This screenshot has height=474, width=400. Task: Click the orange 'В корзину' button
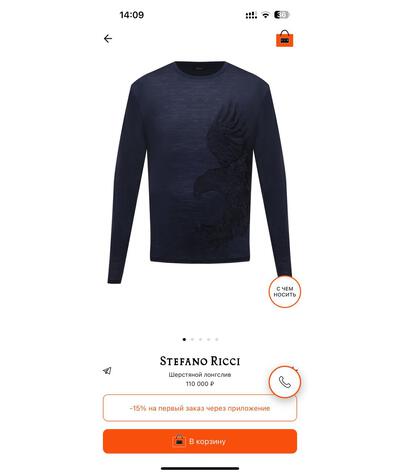pyautogui.click(x=200, y=441)
